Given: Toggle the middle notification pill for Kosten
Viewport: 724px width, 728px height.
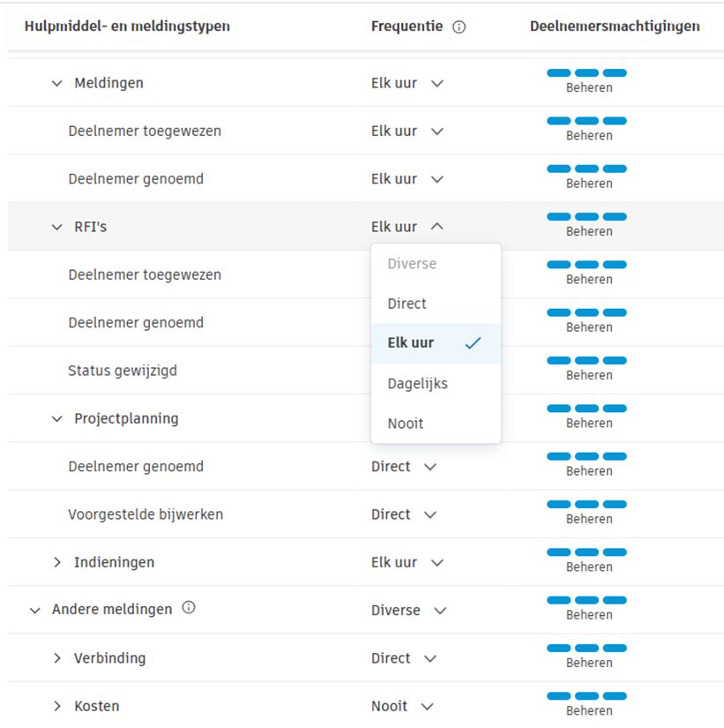Looking at the screenshot, I should 587,697.
